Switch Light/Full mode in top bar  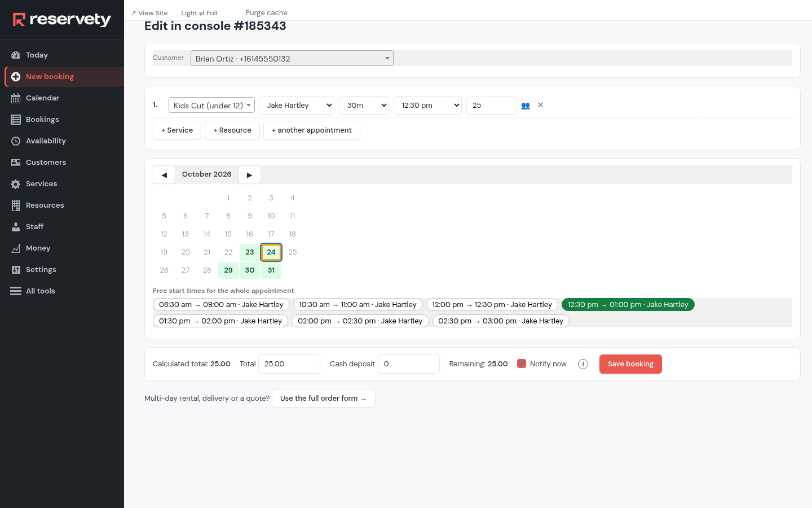199,13
